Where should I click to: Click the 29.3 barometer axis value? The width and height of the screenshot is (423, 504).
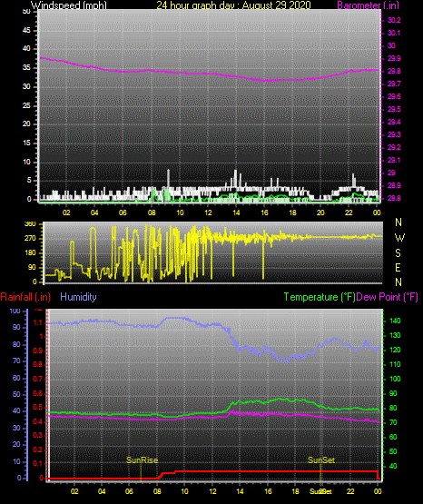click(x=394, y=134)
